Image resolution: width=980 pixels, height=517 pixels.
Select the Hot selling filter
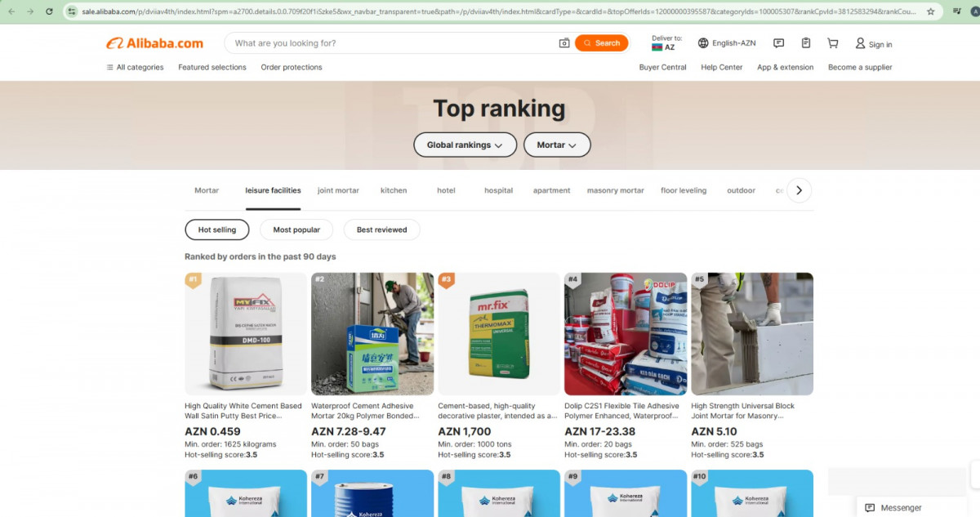216,230
